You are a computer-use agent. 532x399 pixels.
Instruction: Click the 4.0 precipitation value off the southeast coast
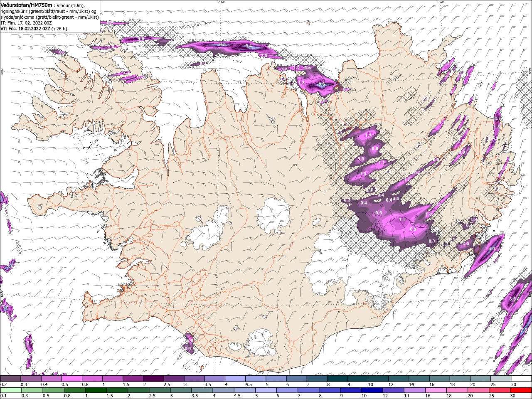[x=492, y=249]
